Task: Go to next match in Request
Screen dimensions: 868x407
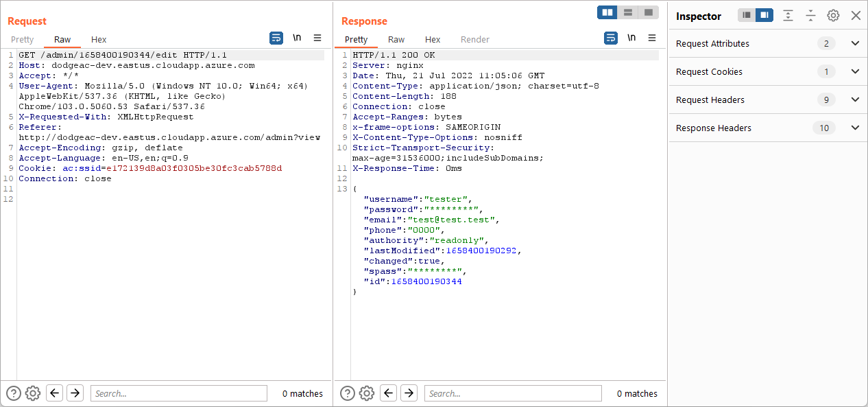Action: point(75,393)
